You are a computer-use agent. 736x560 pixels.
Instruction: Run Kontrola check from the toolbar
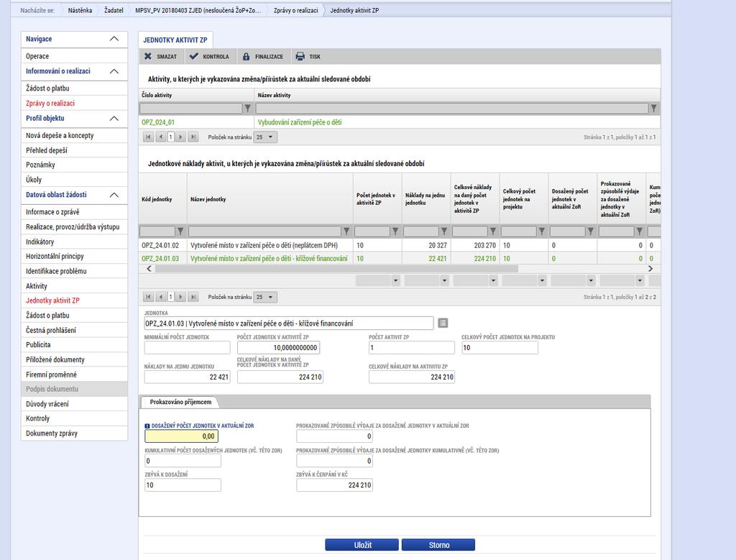[209, 56]
